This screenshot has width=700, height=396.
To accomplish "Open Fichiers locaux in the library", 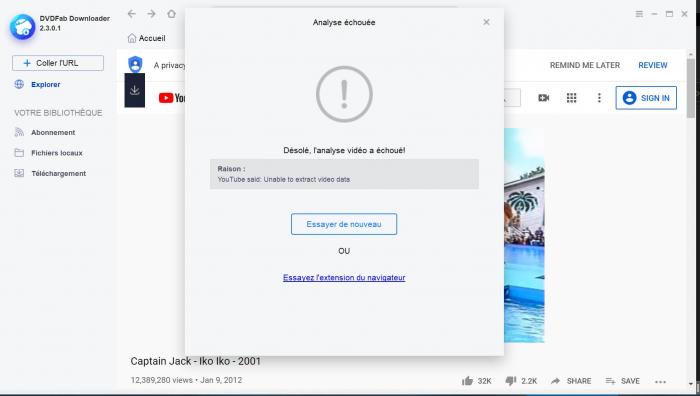I will coord(57,153).
